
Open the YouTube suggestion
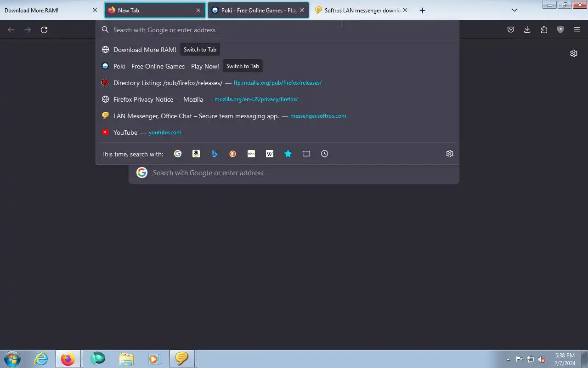tap(277, 132)
